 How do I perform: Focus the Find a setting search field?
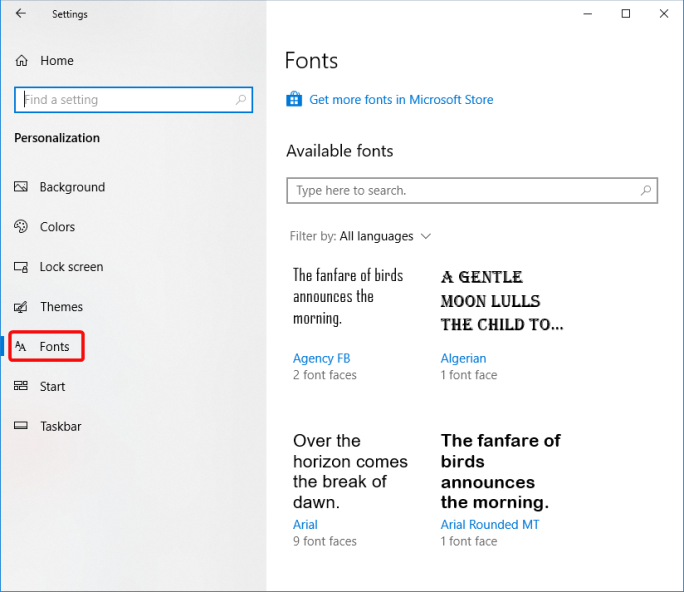pyautogui.click(x=125, y=100)
